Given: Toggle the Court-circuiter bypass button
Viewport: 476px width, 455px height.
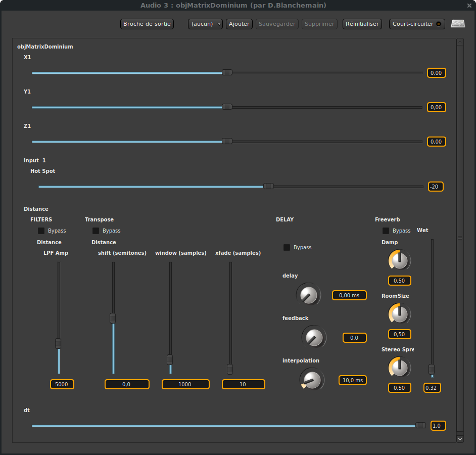Looking at the screenshot, I should (417, 24).
